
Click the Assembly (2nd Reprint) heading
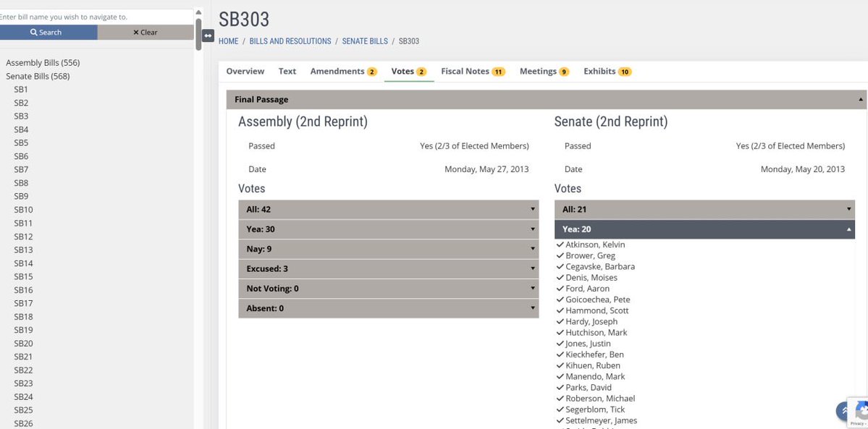tap(303, 122)
